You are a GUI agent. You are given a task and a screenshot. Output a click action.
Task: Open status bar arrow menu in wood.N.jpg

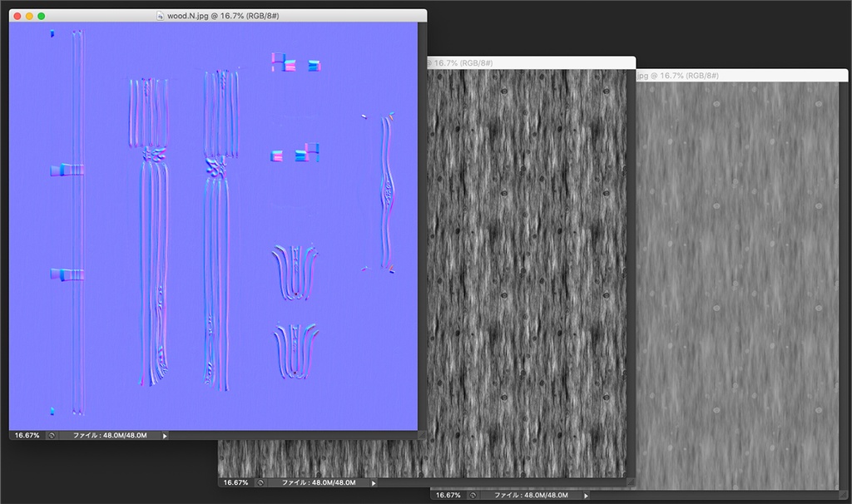pos(166,436)
